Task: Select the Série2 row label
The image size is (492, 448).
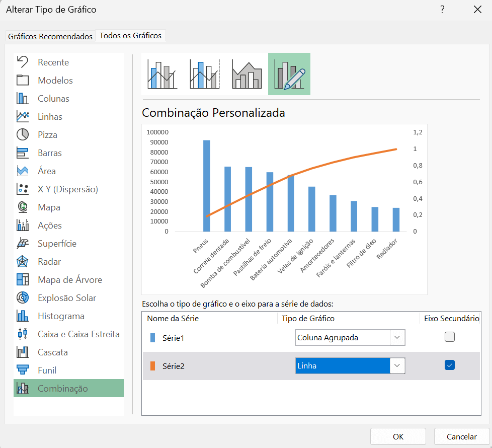Action: click(x=173, y=366)
